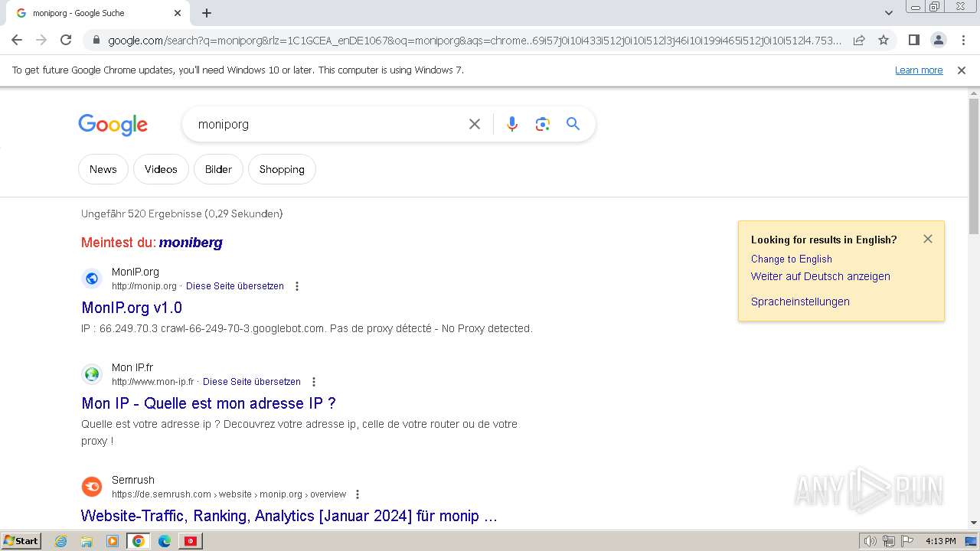Open Windows Media Player taskbar icon
980x551 pixels.
click(x=113, y=541)
